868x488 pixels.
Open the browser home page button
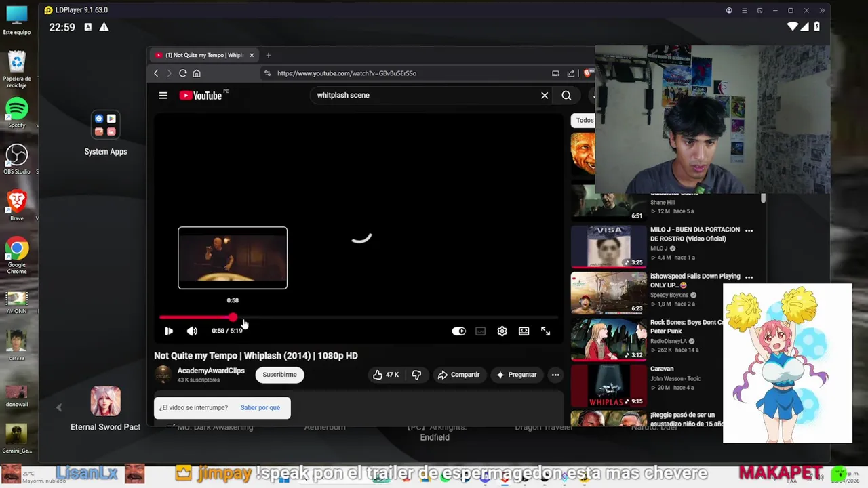197,73
